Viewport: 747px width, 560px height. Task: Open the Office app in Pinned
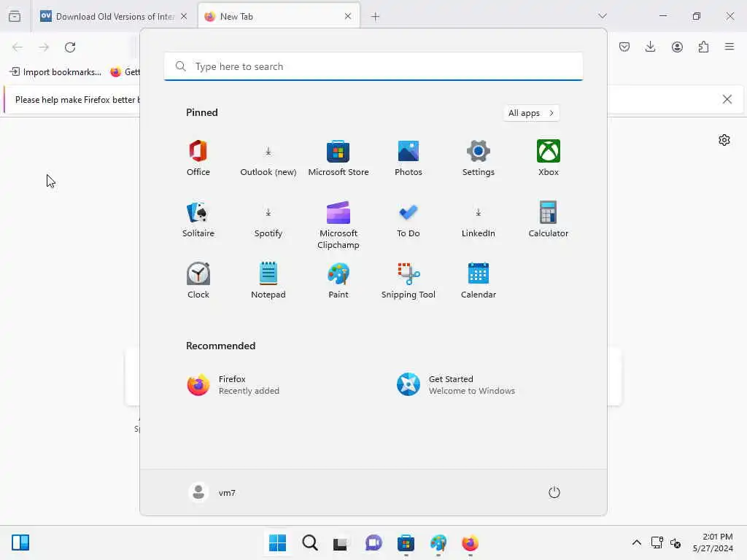click(x=198, y=158)
